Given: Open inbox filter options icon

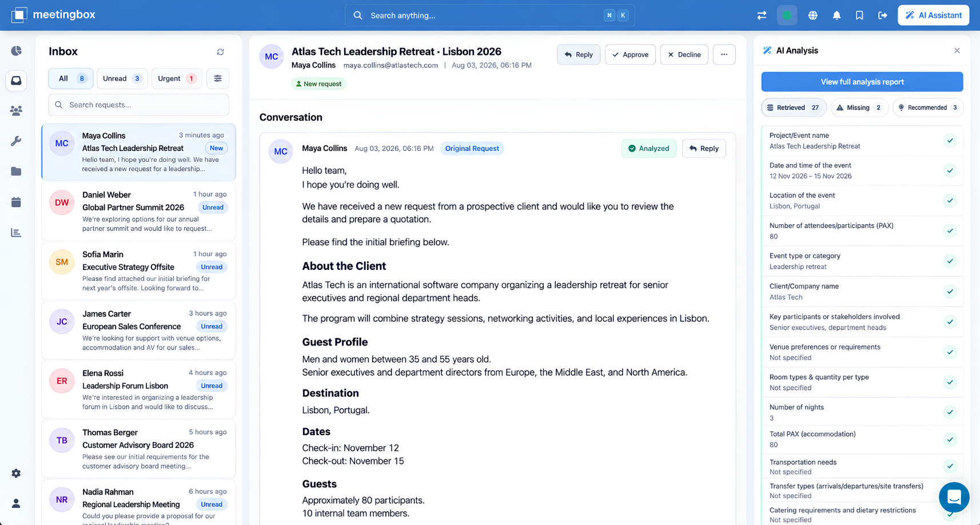Looking at the screenshot, I should click(x=218, y=78).
